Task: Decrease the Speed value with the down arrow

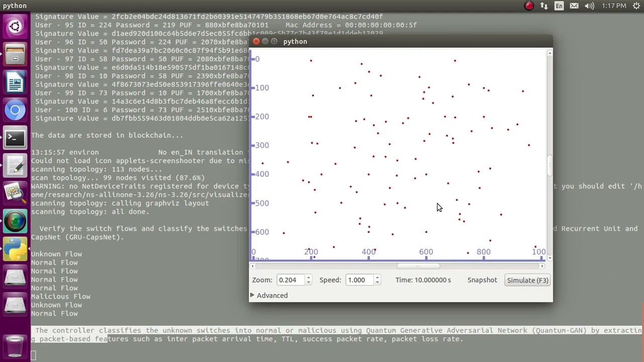Action: click(377, 283)
